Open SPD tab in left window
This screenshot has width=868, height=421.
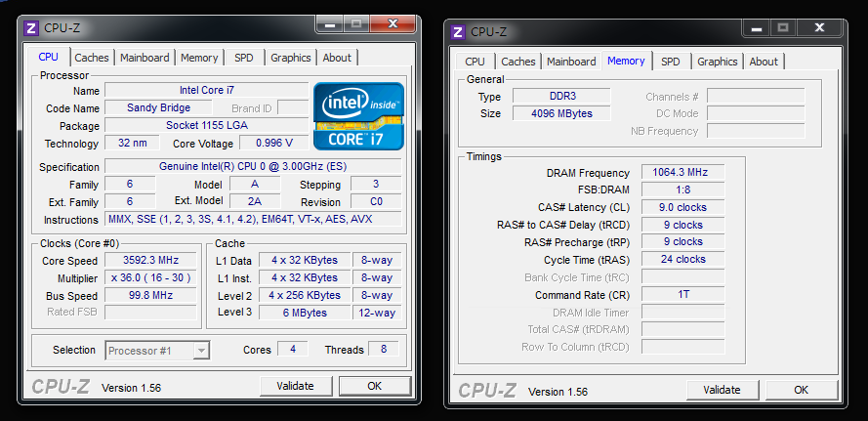(x=243, y=58)
